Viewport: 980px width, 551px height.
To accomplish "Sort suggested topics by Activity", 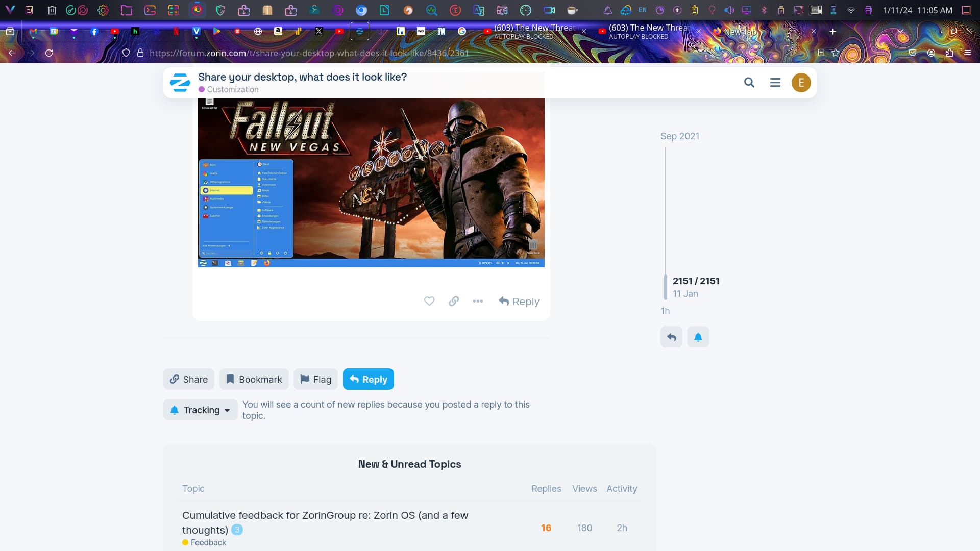I will click(622, 489).
